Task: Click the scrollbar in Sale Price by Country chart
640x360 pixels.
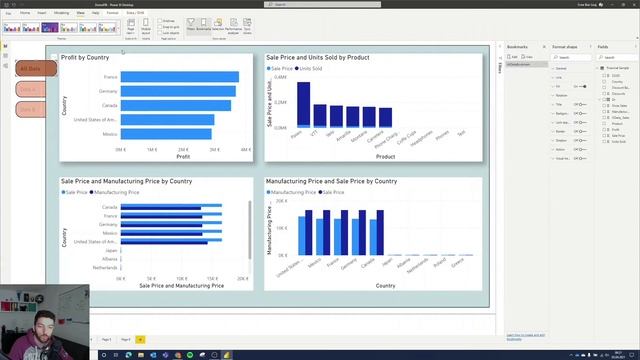Action: 249,230
